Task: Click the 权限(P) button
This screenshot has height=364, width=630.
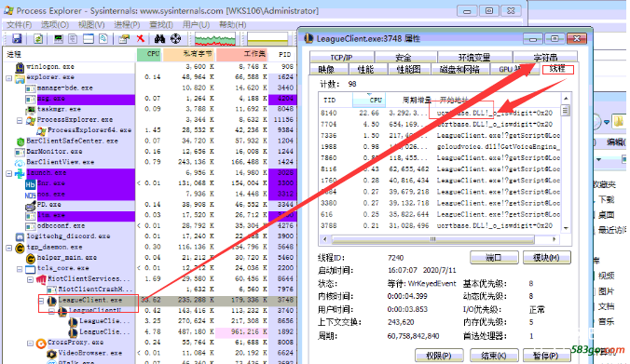Action: click(x=439, y=356)
